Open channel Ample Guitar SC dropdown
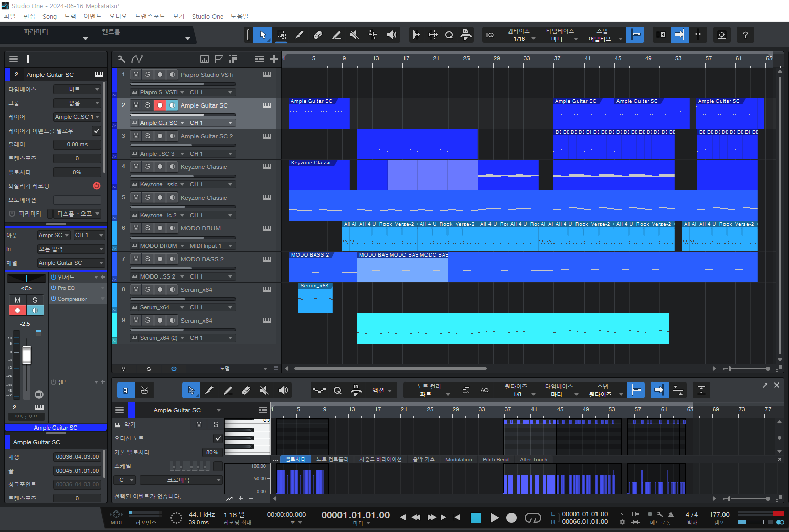The height and width of the screenshot is (532, 789). (71, 263)
